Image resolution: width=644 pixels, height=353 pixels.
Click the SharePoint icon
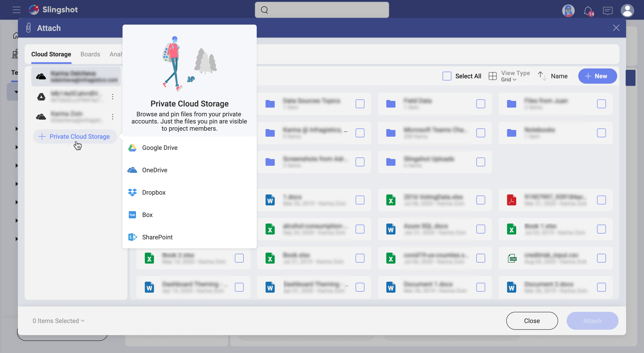[132, 237]
